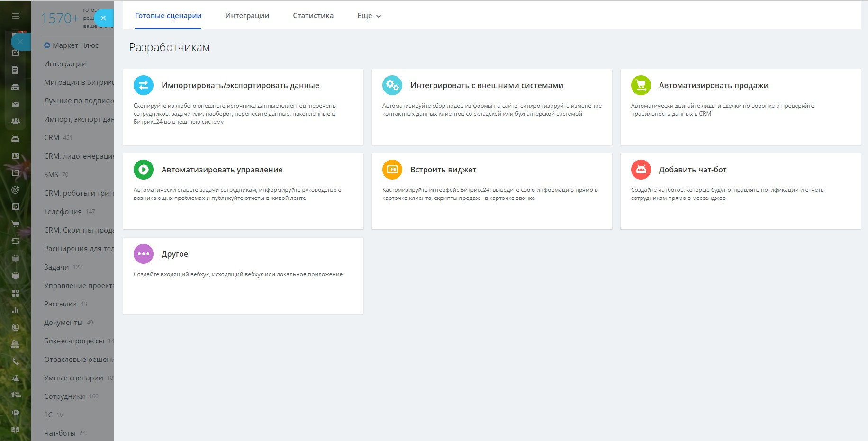Click the cash register icon in left rail
The image size is (868, 441).
tap(16, 344)
